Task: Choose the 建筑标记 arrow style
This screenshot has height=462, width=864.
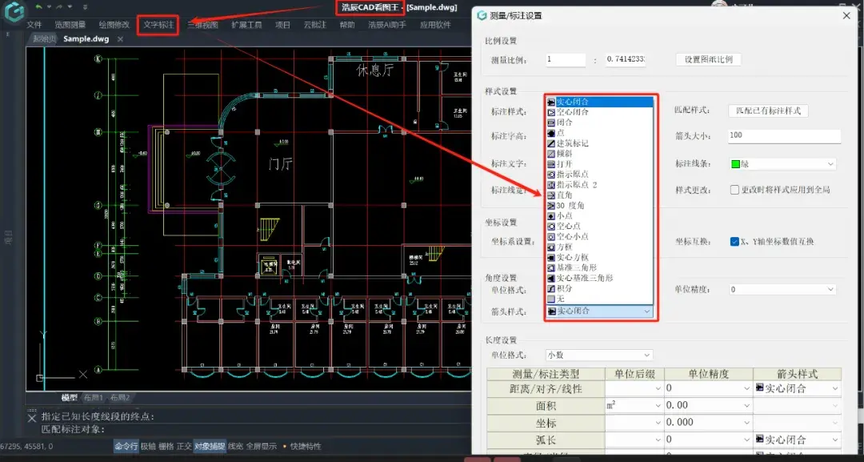Action: tap(600, 143)
